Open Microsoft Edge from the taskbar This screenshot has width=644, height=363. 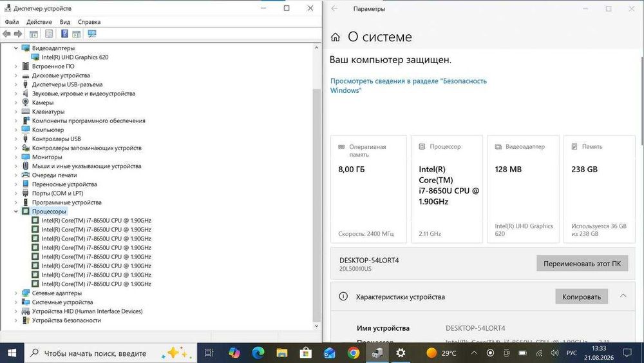pos(258,353)
